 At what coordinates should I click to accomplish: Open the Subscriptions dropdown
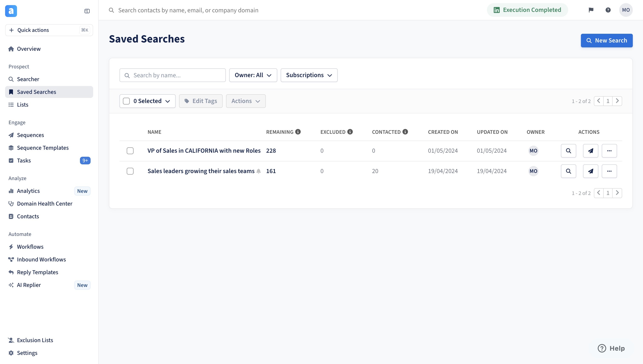tap(309, 75)
